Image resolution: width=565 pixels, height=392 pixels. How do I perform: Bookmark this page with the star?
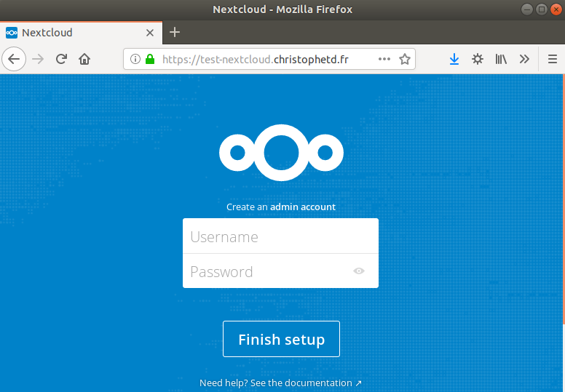pos(405,59)
